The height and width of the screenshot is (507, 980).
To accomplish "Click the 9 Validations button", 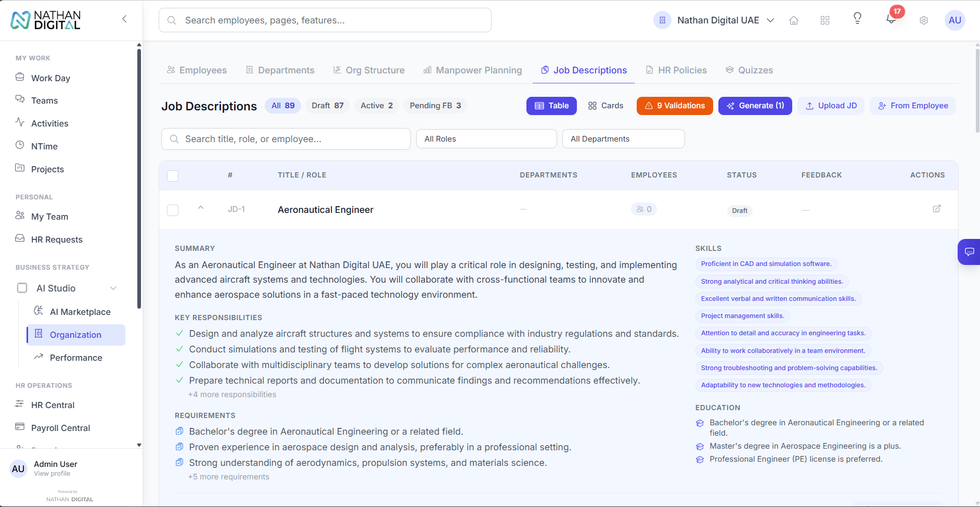I will coord(675,106).
